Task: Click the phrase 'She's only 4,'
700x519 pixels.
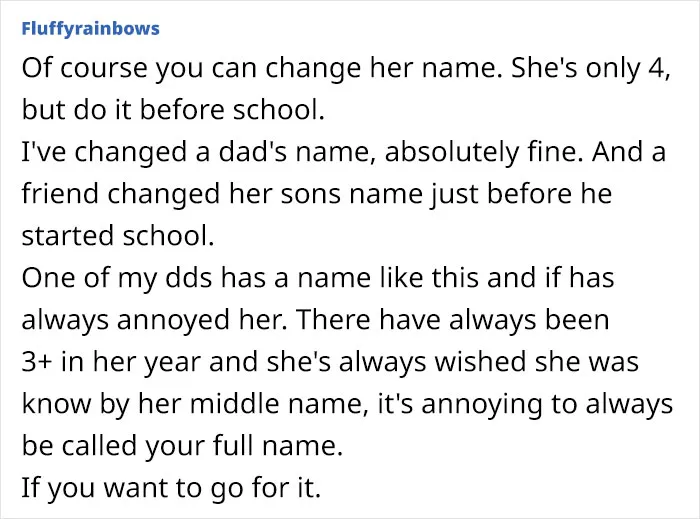Action: click(x=591, y=68)
